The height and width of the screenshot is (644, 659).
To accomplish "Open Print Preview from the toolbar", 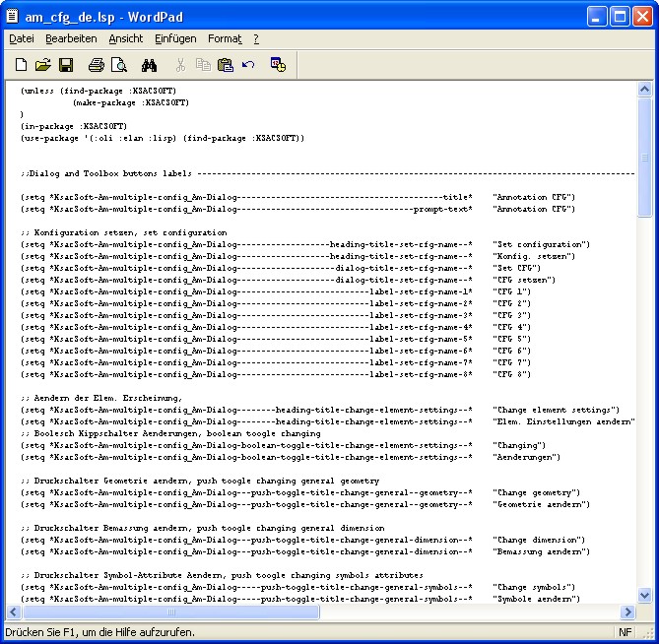I will pos(118,65).
